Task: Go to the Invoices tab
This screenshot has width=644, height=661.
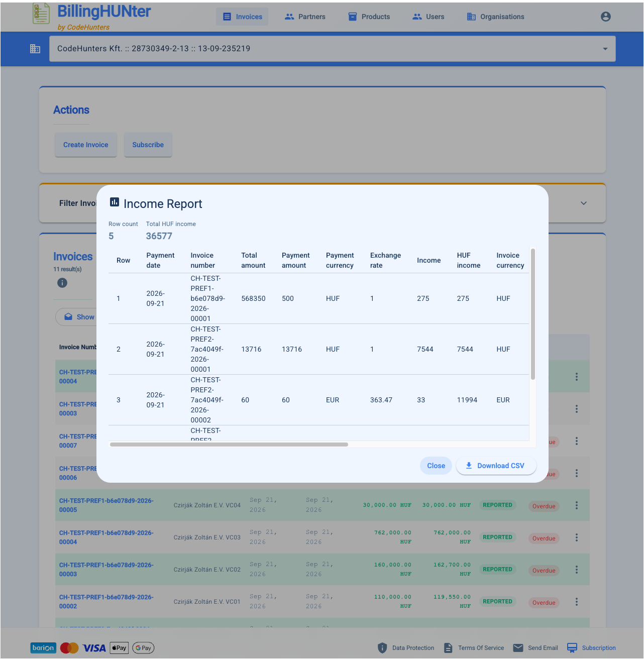Action: coord(242,17)
